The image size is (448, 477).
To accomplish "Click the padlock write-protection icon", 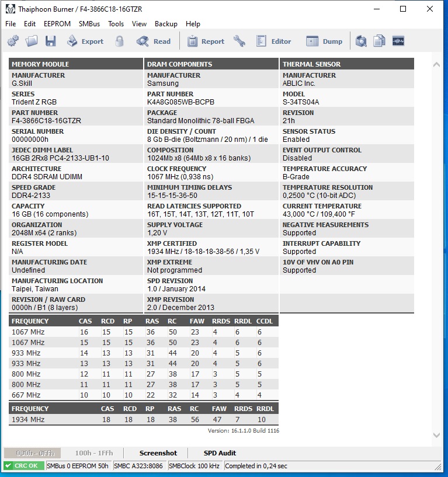I will (x=120, y=41).
